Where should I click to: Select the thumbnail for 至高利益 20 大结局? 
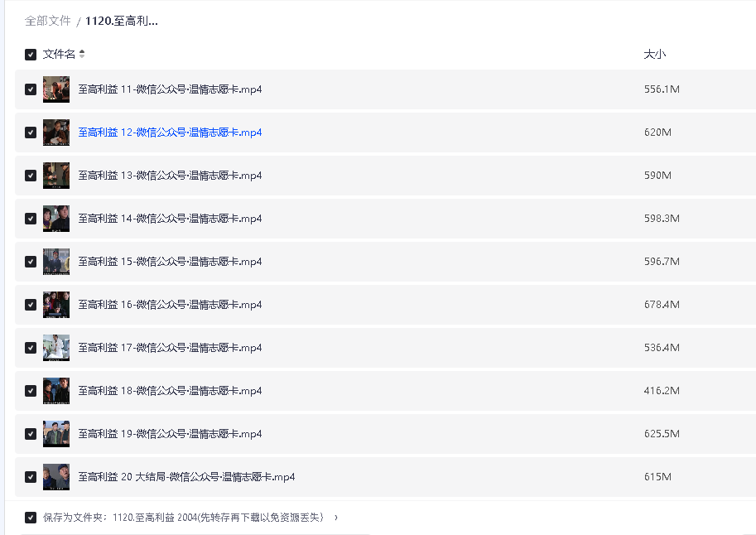[55, 476]
